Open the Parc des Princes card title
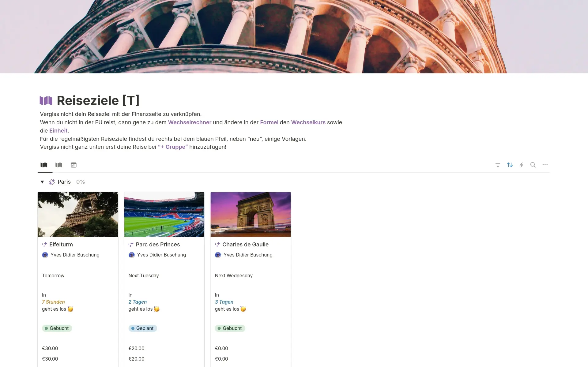Viewport: 588px width, 367px height. click(x=158, y=244)
